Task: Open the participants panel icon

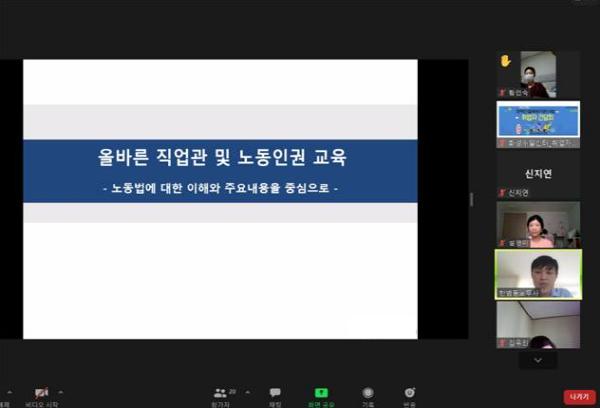Action: coord(220,393)
